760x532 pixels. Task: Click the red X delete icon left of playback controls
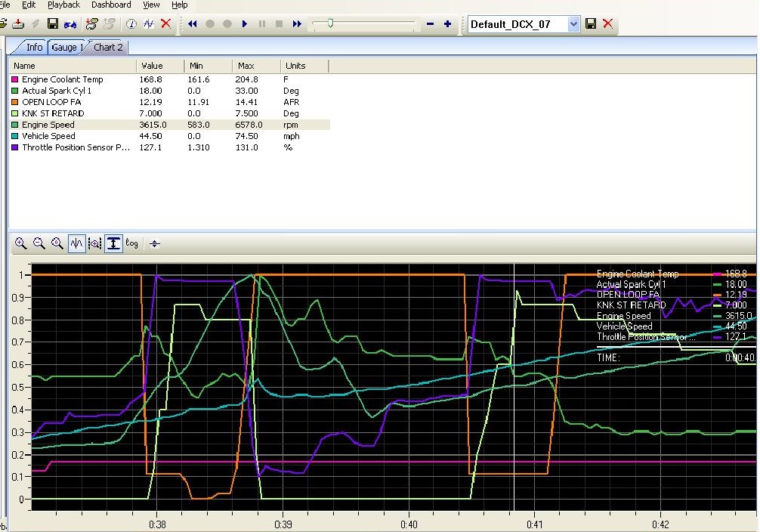[x=165, y=23]
